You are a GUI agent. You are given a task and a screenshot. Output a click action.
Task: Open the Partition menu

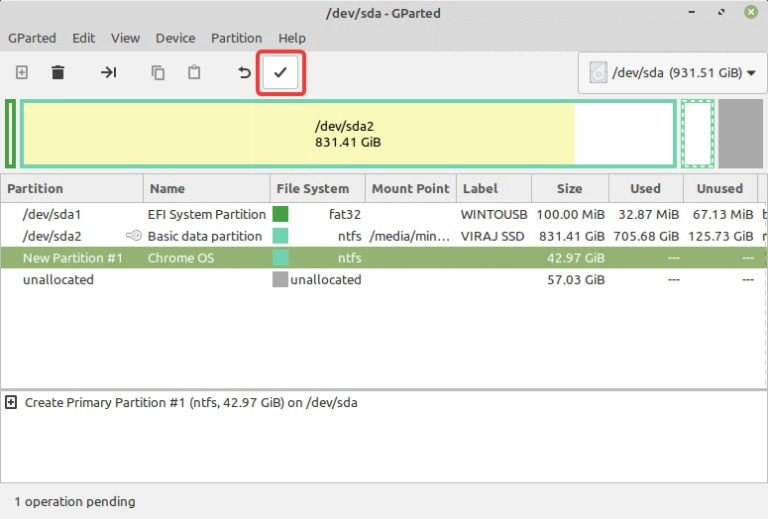tap(236, 38)
